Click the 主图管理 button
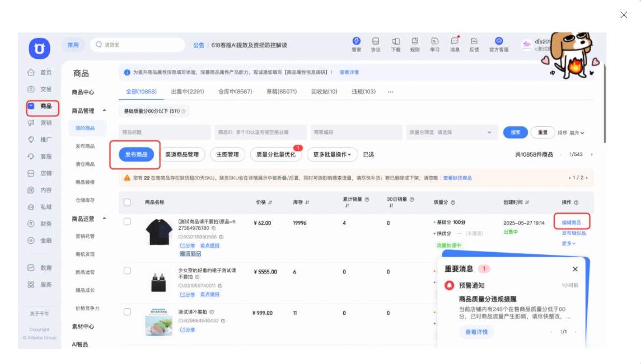This screenshot has height=364, width=641. tap(228, 154)
